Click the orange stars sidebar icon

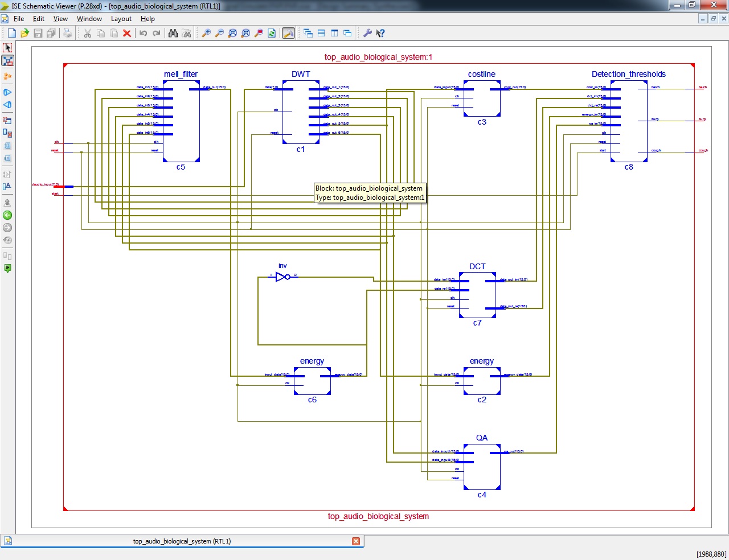pyautogui.click(x=7, y=76)
